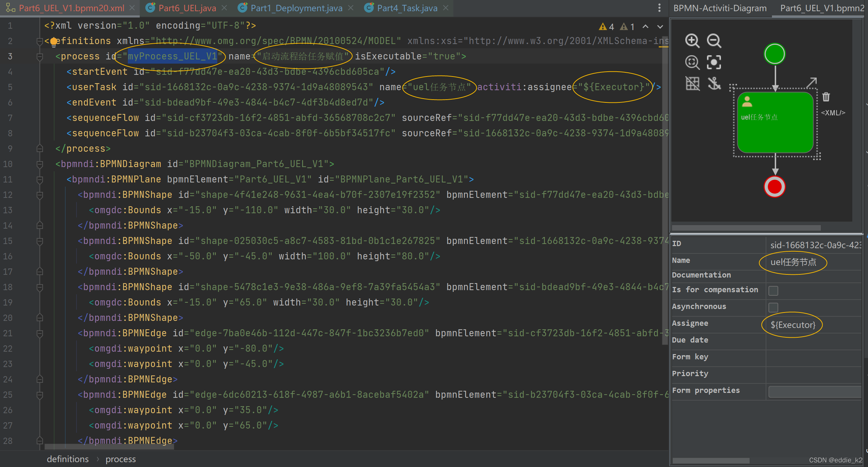868x467 pixels.
Task: Click the warnings indicator showing 4
Action: click(x=606, y=27)
